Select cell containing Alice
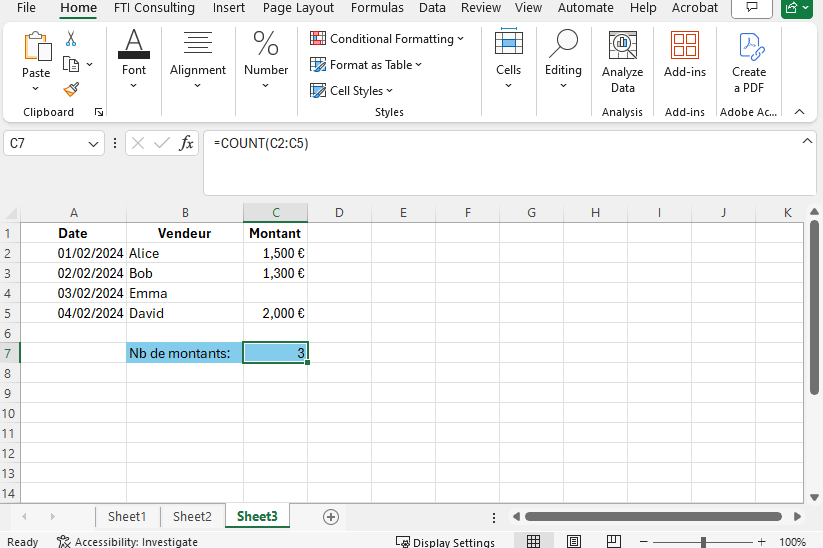 tap(185, 254)
